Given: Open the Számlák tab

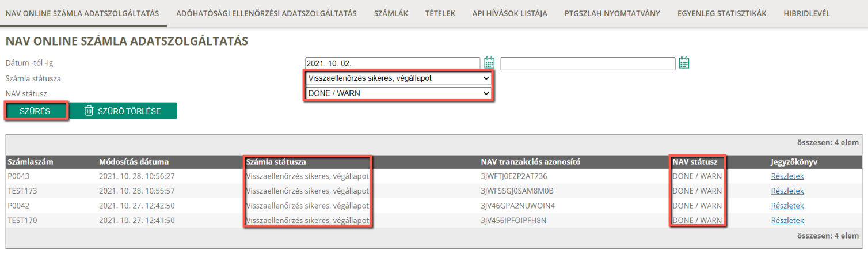Looking at the screenshot, I should [x=391, y=13].
